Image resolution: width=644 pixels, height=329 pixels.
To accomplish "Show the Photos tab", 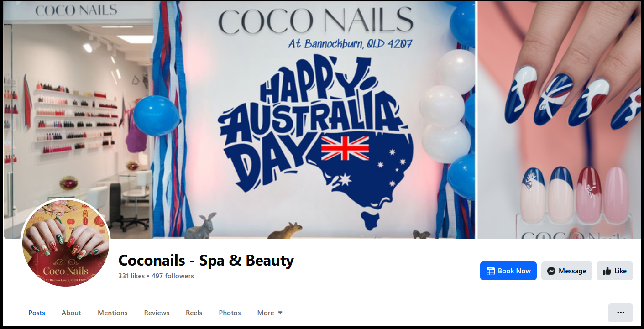I will 230,313.
